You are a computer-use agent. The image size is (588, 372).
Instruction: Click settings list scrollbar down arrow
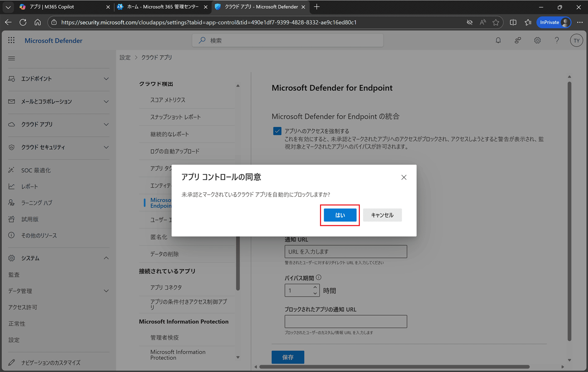point(238,357)
